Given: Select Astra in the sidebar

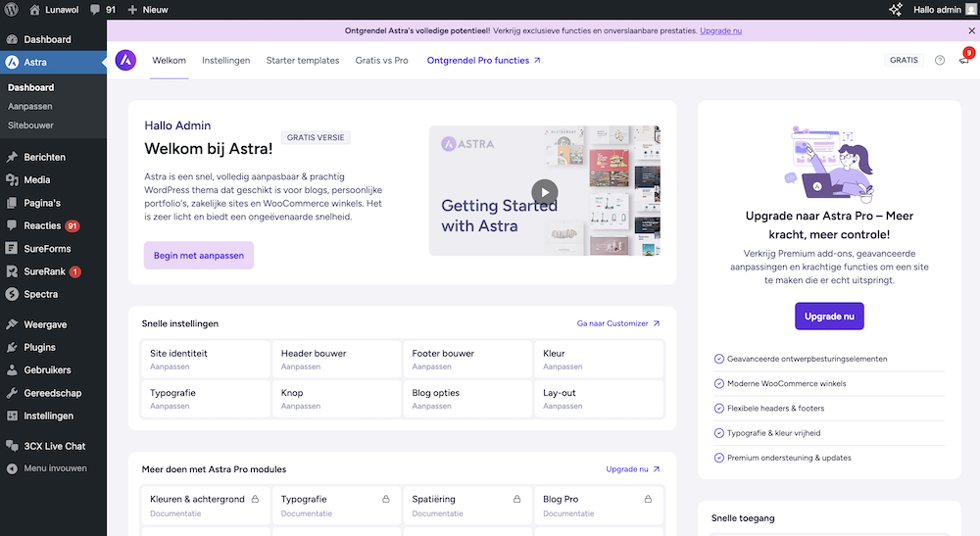Looking at the screenshot, I should click(x=53, y=63).
